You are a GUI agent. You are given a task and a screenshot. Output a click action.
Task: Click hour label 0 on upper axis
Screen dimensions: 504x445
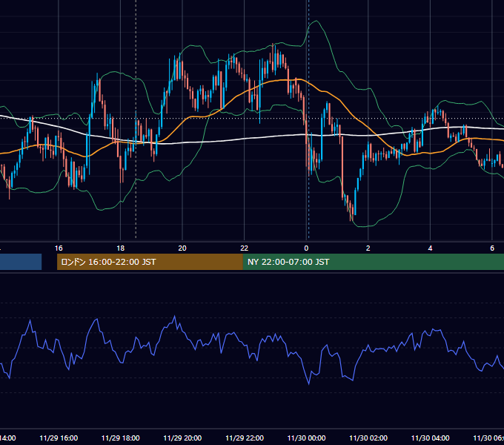tap(306, 248)
